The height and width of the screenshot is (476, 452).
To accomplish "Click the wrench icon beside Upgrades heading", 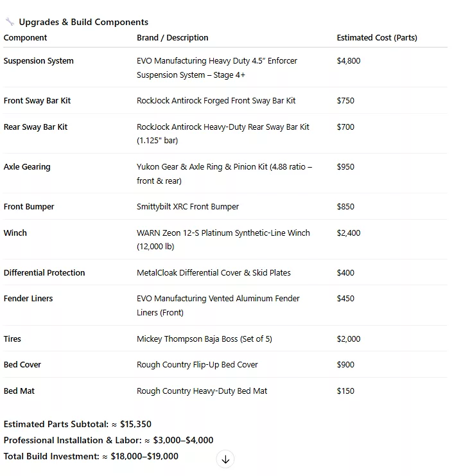I will [x=9, y=22].
